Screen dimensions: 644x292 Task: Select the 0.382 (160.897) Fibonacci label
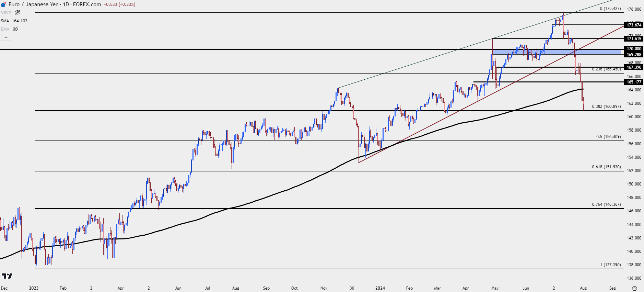606,106
